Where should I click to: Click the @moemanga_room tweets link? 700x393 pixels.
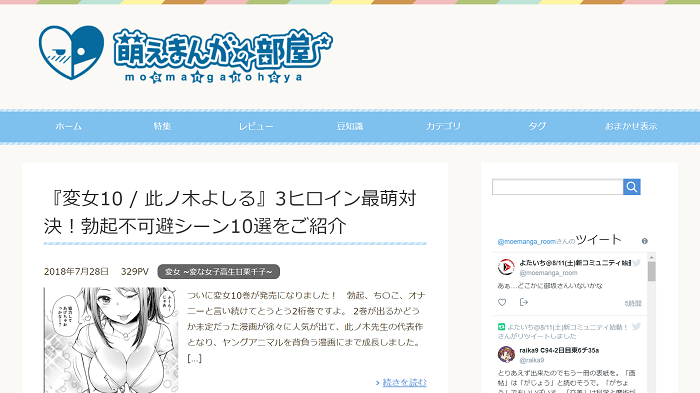527,242
